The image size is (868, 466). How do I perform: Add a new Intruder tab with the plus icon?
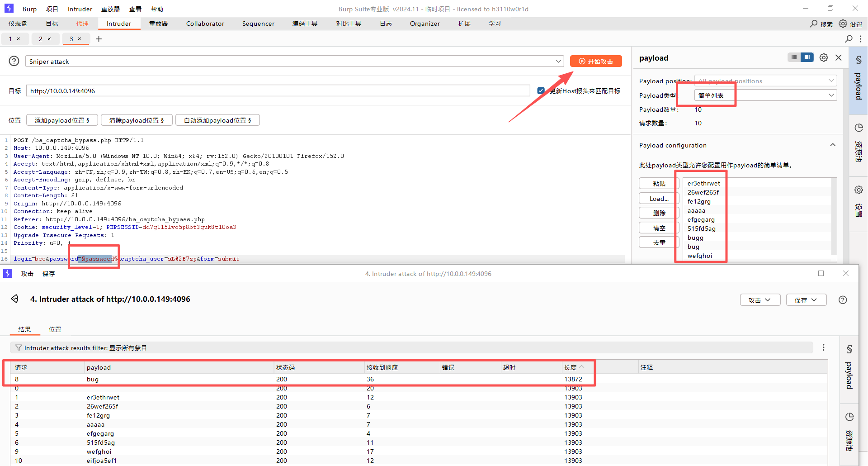point(99,39)
